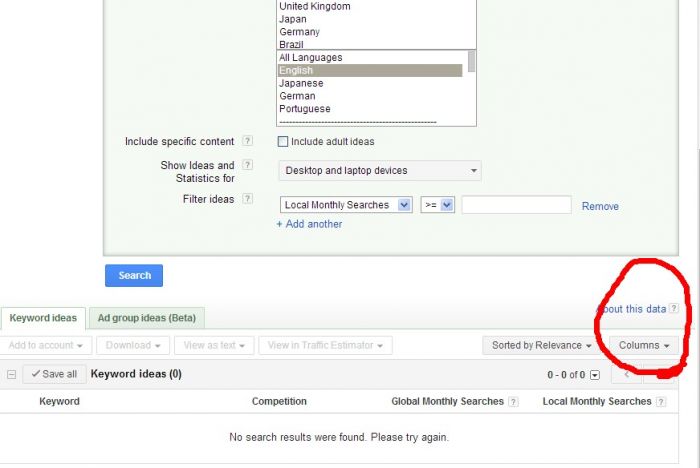Go to previous results page arrow
This screenshot has width=700, height=468.
coord(626,374)
